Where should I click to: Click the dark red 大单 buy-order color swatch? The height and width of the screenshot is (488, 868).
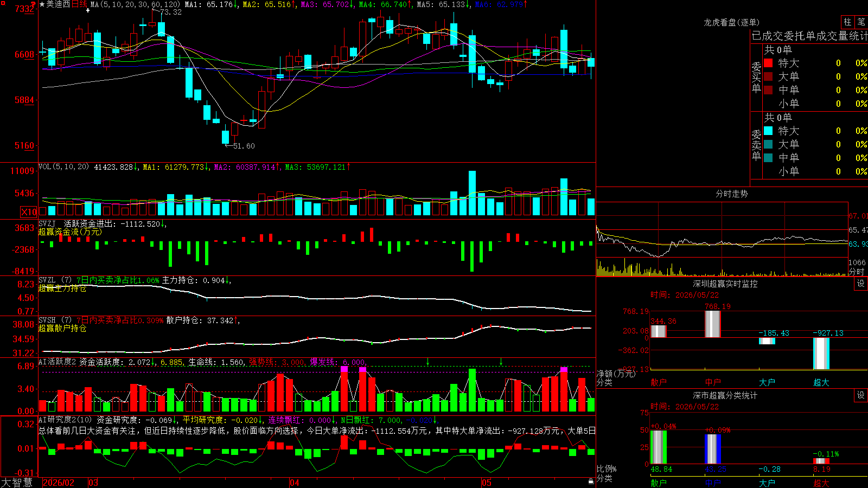(768, 76)
